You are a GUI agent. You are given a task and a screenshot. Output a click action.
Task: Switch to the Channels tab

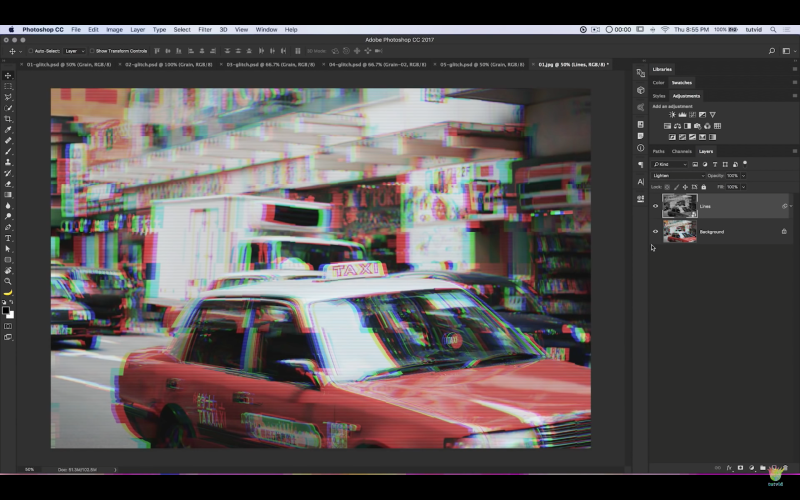pyautogui.click(x=681, y=152)
